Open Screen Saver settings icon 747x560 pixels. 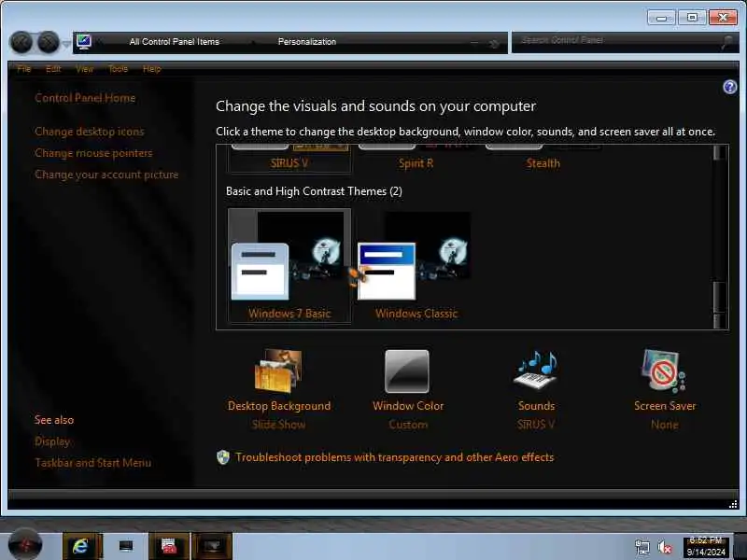tap(664, 371)
